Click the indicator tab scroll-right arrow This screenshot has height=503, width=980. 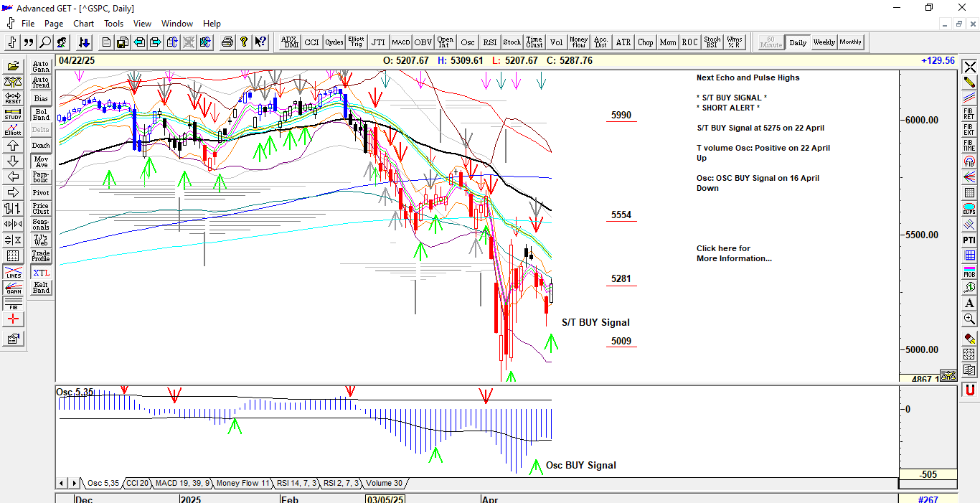click(x=74, y=483)
